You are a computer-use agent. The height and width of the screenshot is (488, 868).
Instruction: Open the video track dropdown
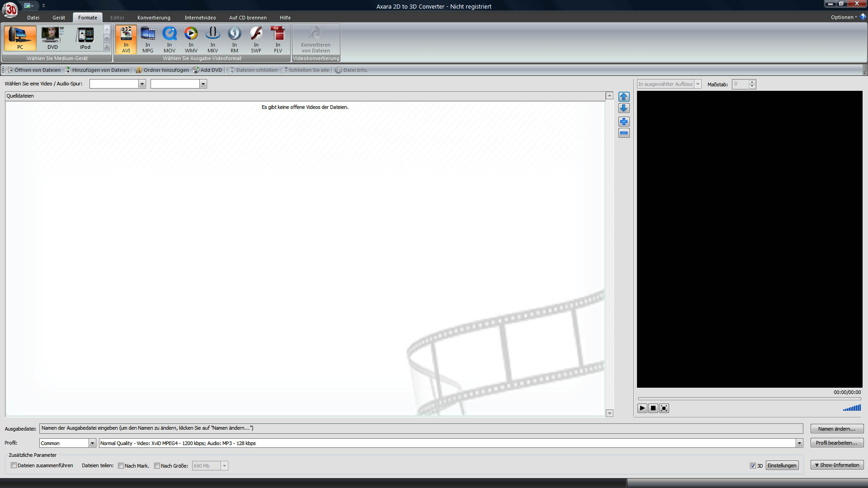click(x=142, y=84)
